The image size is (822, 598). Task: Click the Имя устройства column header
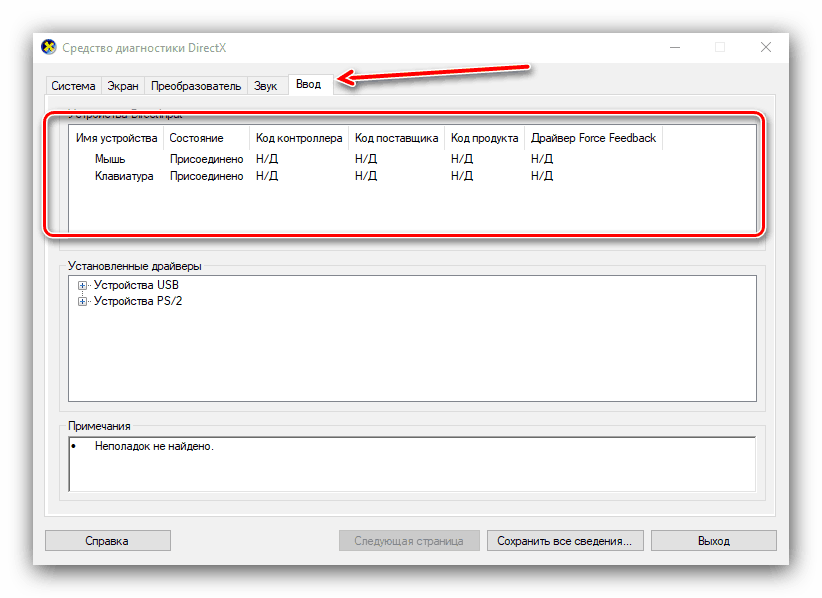(116, 138)
